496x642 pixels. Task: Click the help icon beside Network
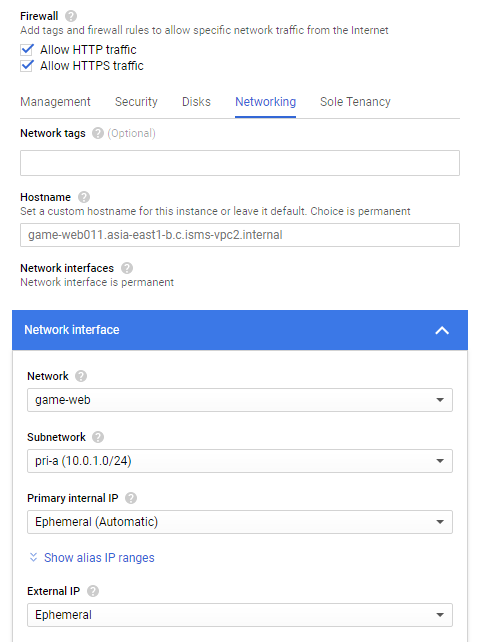[x=81, y=376]
